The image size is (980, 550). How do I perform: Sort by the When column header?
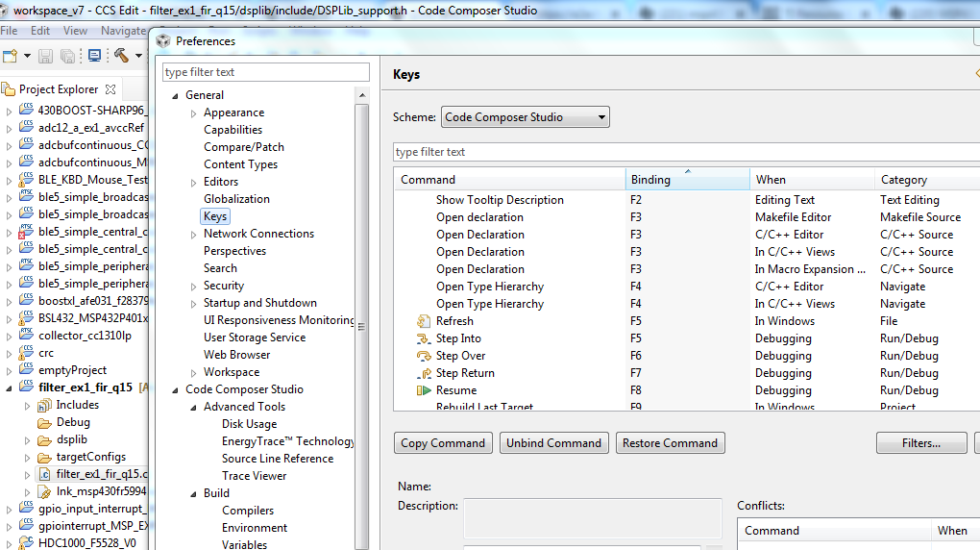coord(813,180)
